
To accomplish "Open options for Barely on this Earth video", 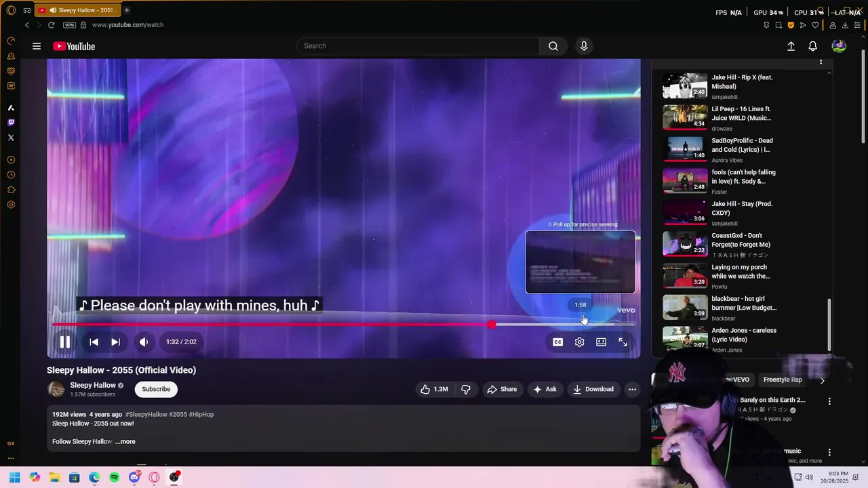I will click(x=829, y=401).
